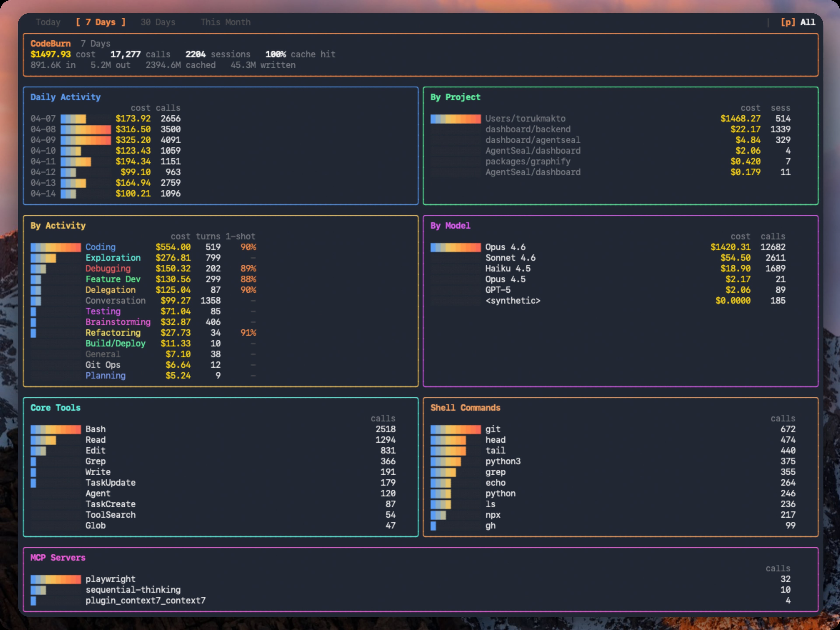The width and height of the screenshot is (840, 630).
Task: Select the Opus 4.6 model entry
Action: tap(506, 247)
